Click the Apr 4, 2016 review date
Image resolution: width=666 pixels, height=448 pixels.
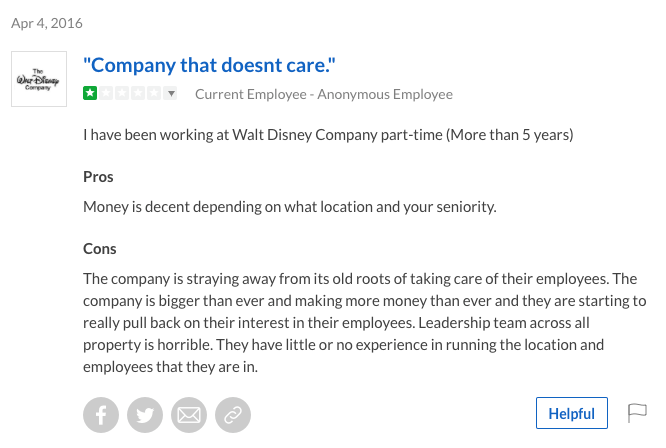point(47,23)
